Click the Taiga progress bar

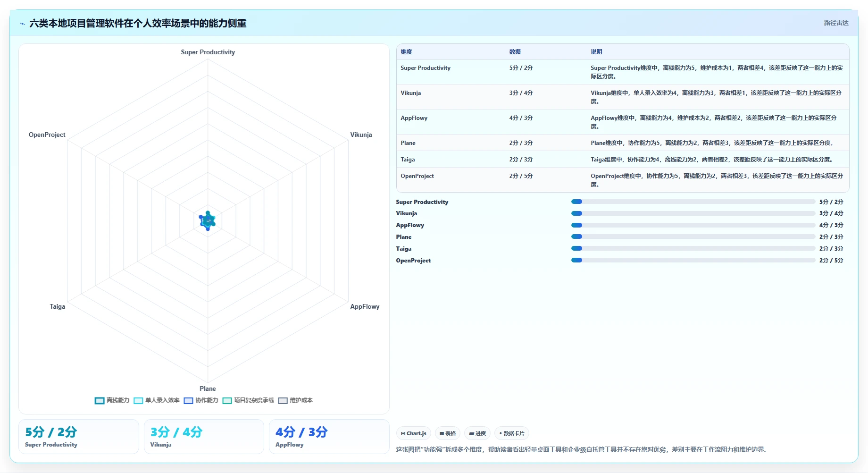tap(693, 248)
